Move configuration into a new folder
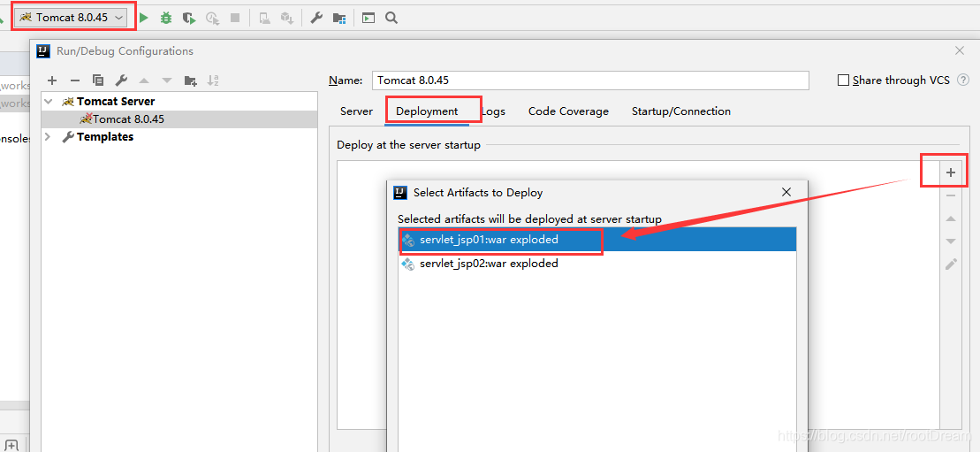980x452 pixels. [x=191, y=80]
